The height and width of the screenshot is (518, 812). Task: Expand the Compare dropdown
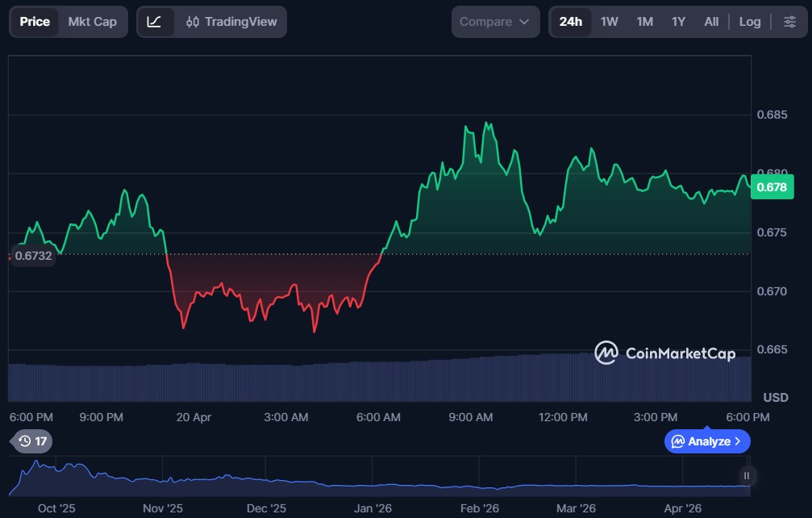point(495,22)
